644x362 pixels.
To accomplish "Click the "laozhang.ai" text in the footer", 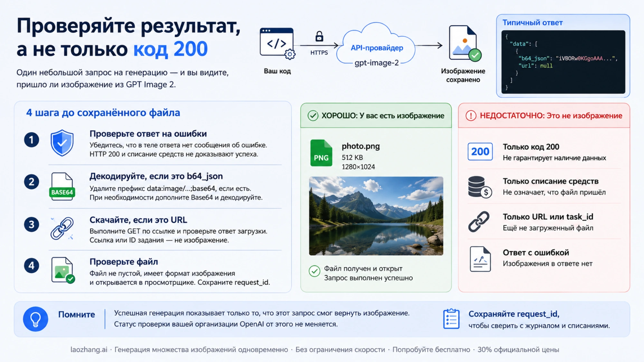I will pos(89,350).
